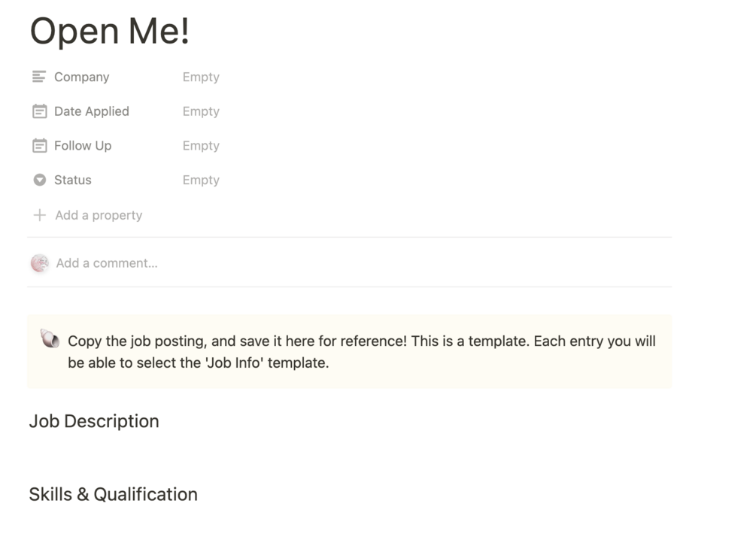Click the Job Description heading
The image size is (756, 543).
(94, 421)
